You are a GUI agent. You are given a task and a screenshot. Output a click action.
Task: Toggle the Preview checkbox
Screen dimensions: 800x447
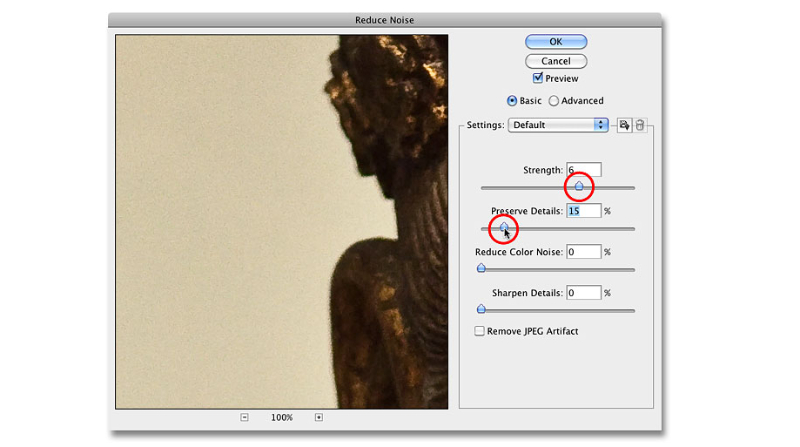coord(537,78)
